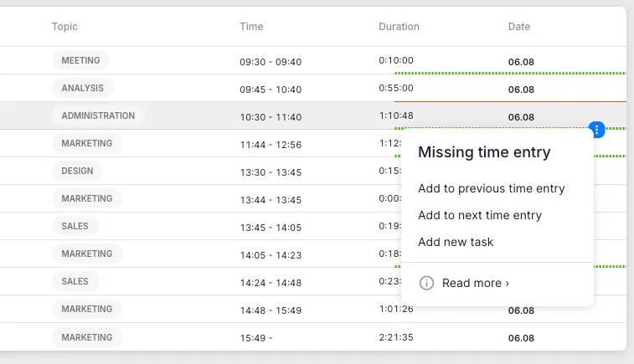Click SALES tag in 13:45 - 14:05 row
The width and height of the screenshot is (634, 364).
tap(75, 226)
